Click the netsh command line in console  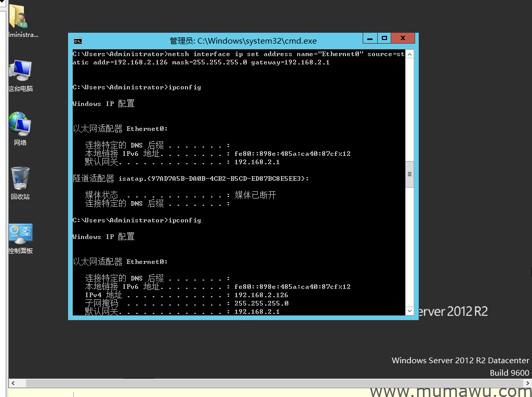[238, 54]
